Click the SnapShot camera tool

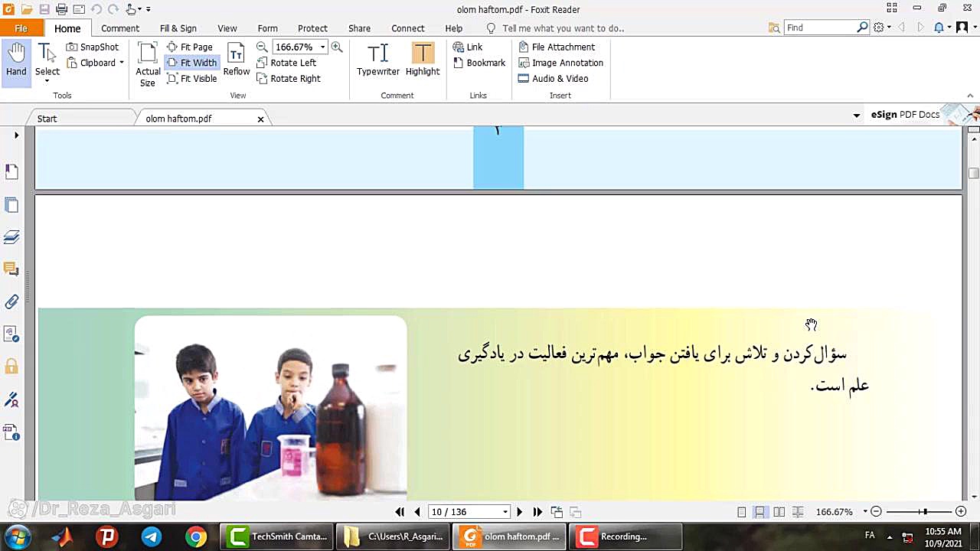(93, 47)
